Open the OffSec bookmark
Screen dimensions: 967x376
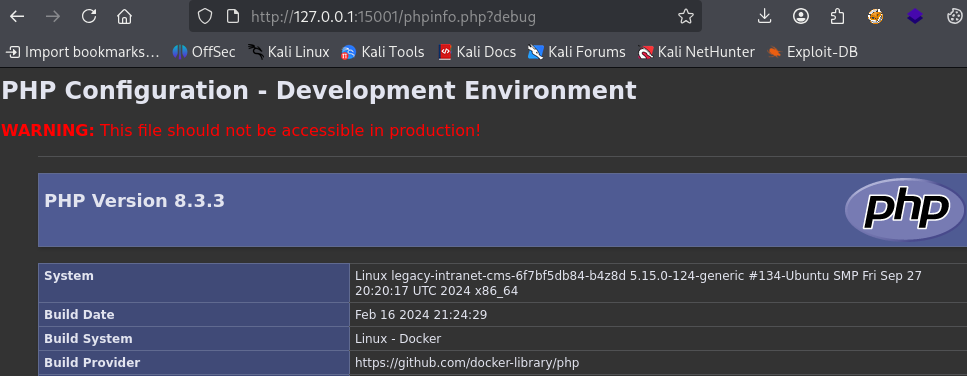click(204, 52)
